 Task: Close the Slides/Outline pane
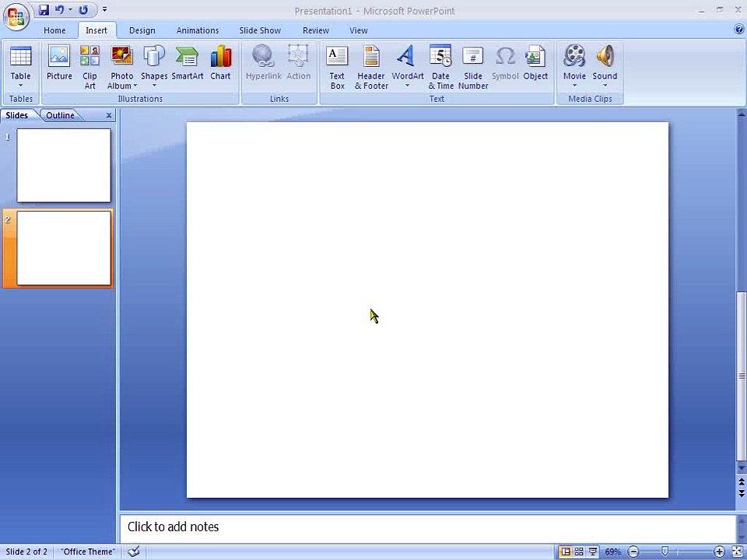pos(109,115)
